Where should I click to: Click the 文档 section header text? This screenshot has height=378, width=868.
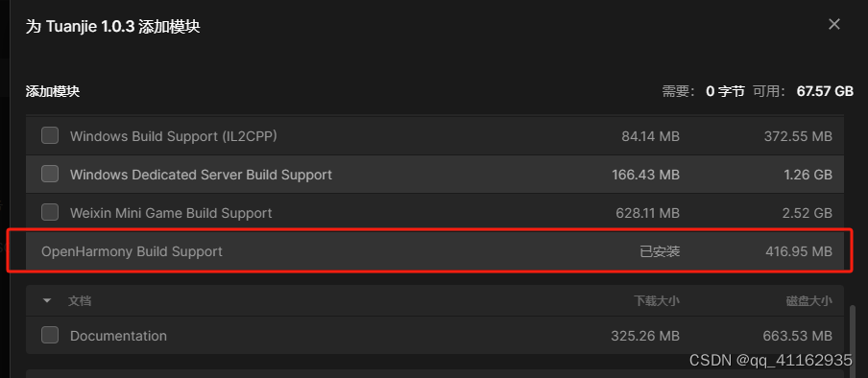pos(80,301)
